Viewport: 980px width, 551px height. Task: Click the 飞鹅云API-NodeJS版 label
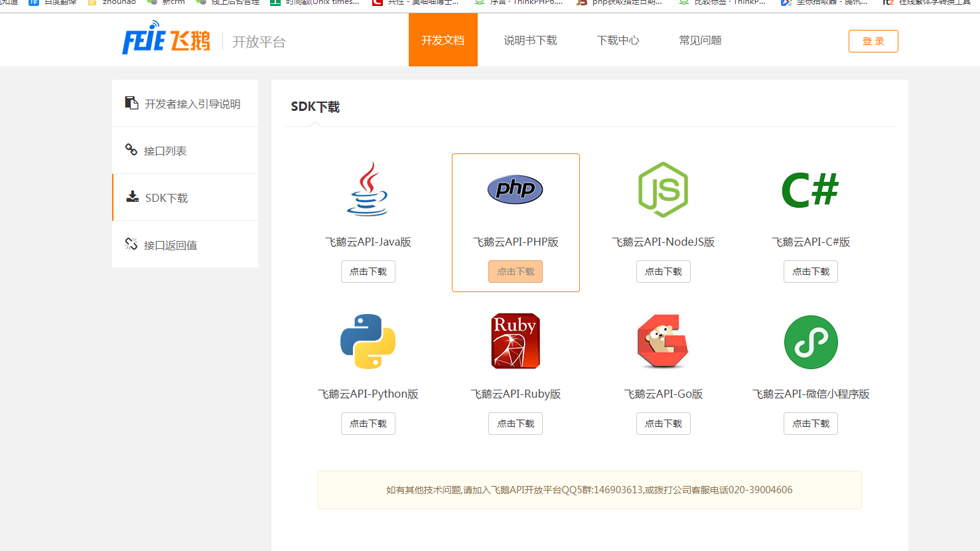click(664, 242)
